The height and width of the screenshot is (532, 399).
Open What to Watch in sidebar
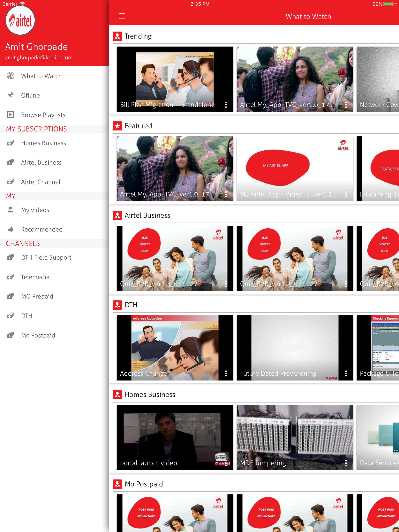[54, 76]
